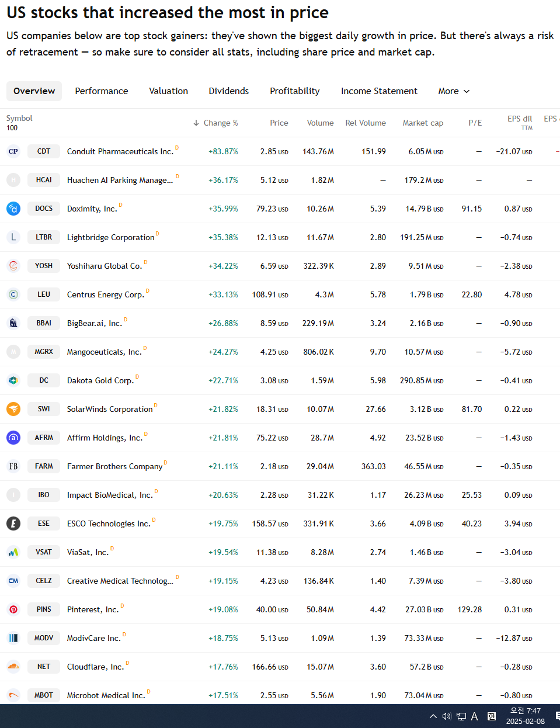Click the Yoshiharu Global logo icon

[13, 266]
